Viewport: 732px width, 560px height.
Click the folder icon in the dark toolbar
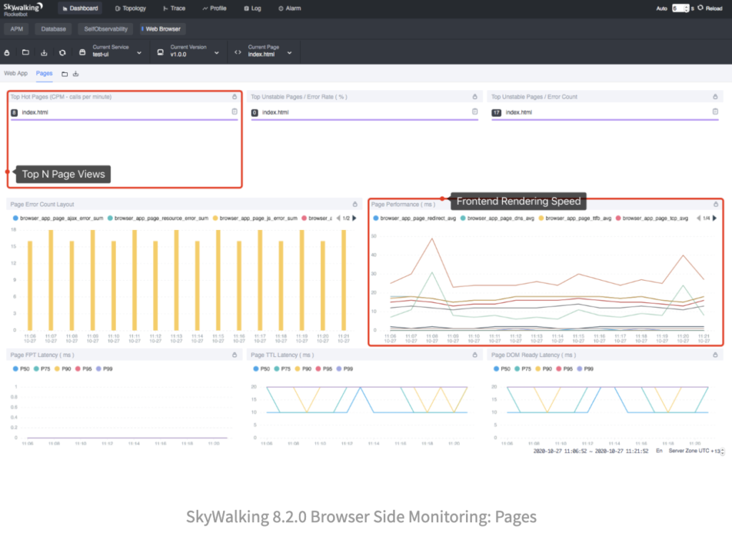click(26, 52)
